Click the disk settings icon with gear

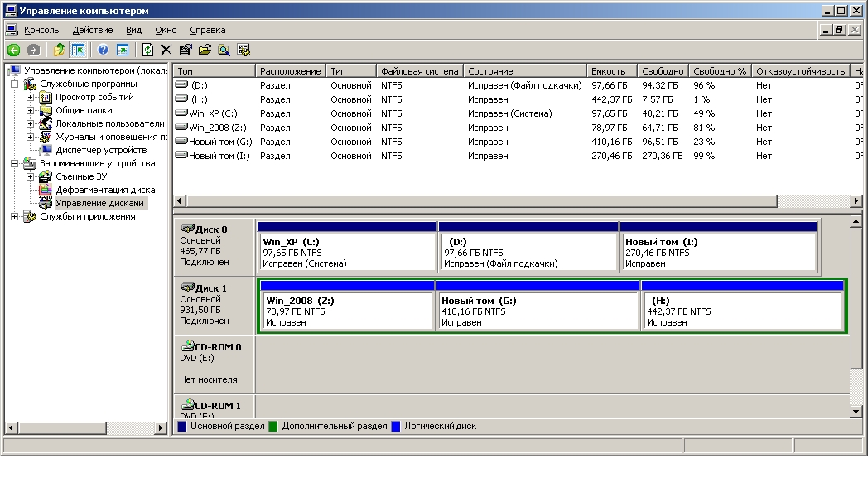[244, 50]
